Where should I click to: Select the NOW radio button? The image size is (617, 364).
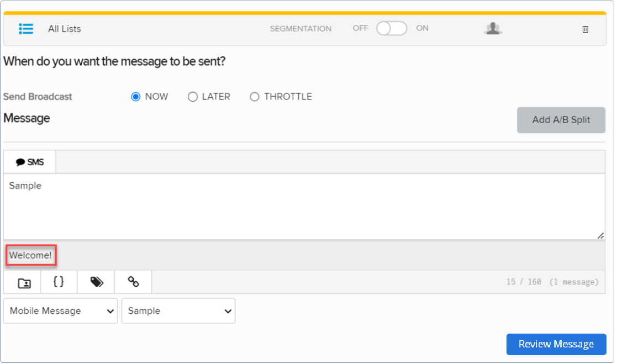[136, 97]
